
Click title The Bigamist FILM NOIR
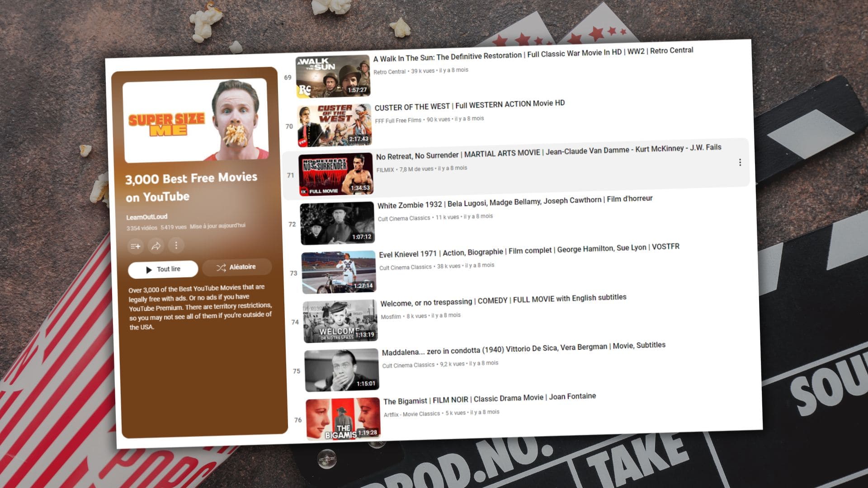pos(490,399)
